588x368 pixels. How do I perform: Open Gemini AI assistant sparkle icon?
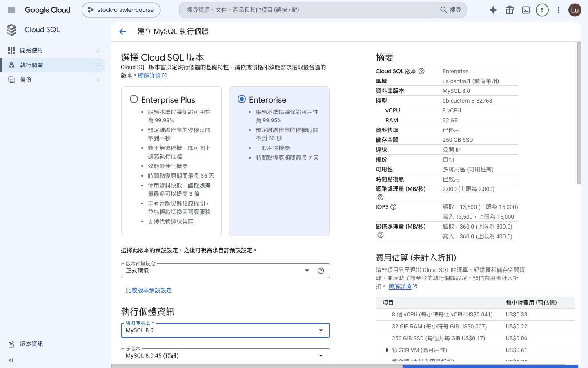coord(493,10)
